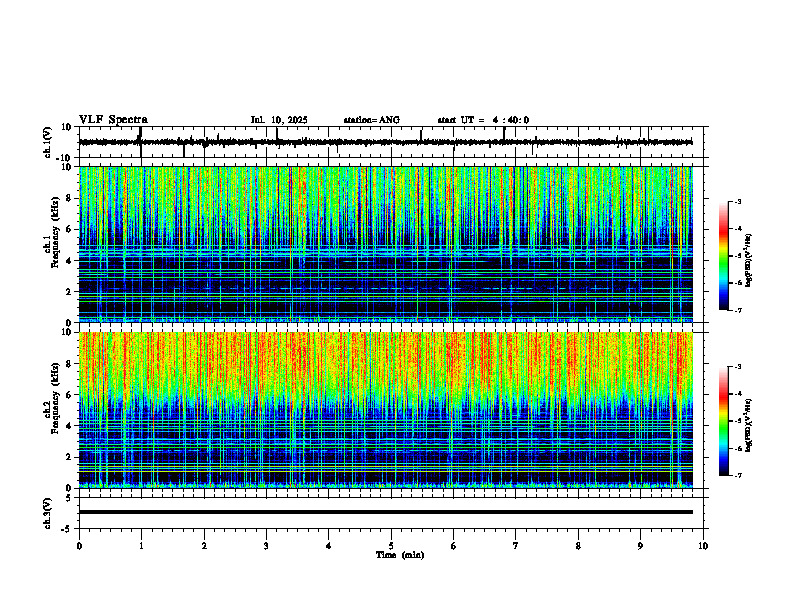Click the 'ch.1(V)' waveform axis label
This screenshot has width=792, height=612.
tap(48, 142)
